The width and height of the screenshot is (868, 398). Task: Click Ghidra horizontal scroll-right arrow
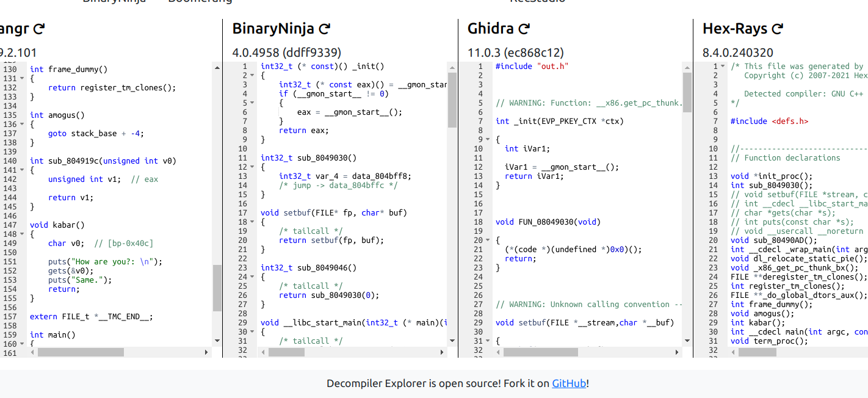pos(678,352)
